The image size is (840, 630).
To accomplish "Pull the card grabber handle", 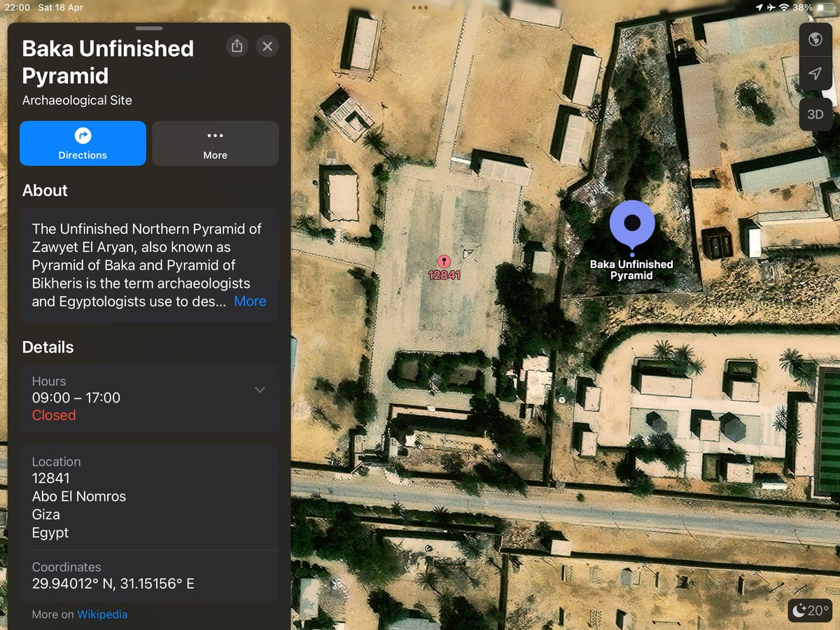I will [x=149, y=28].
